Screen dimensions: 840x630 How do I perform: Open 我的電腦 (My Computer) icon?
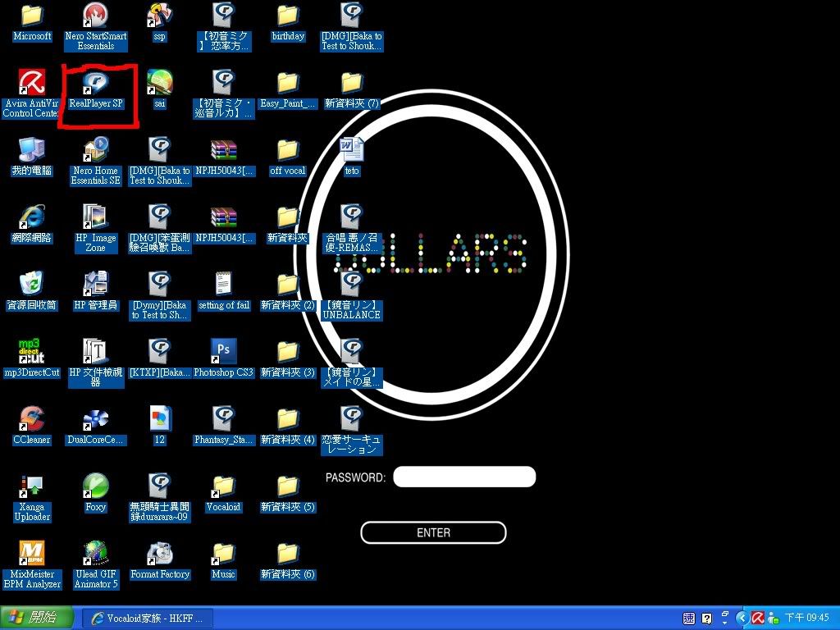click(x=32, y=157)
